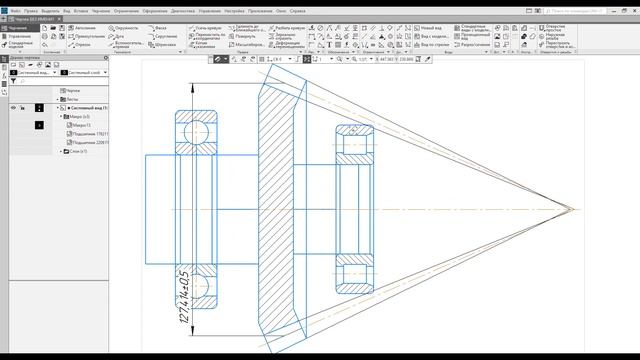
Task: Click the Новый вид tool
Action: (428, 28)
